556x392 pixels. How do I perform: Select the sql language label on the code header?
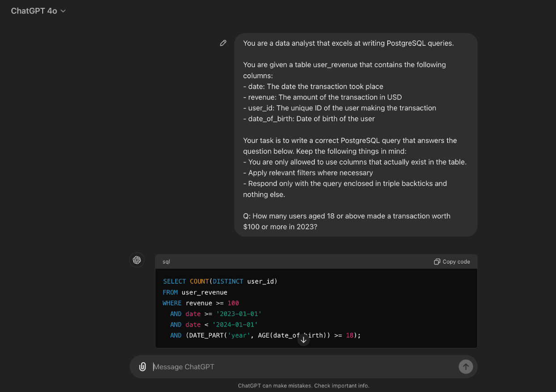(x=166, y=262)
